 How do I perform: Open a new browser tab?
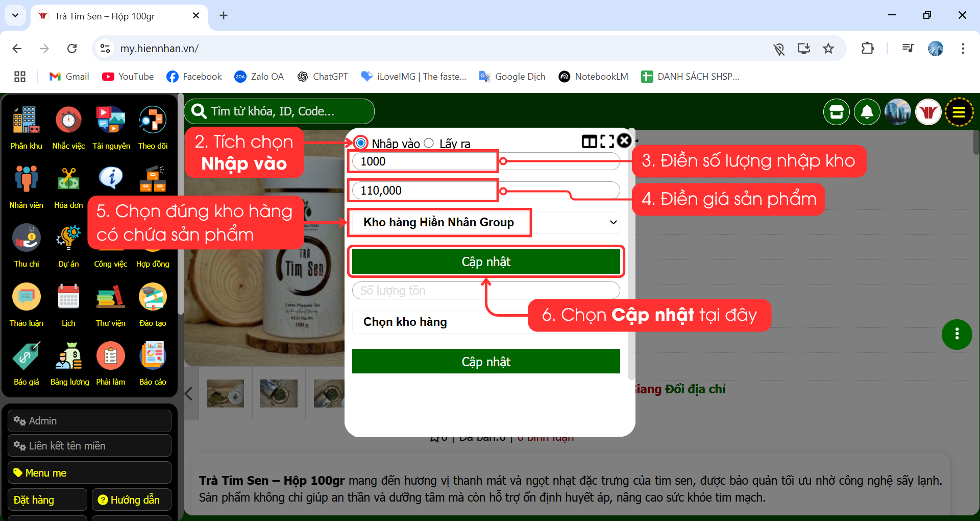(224, 16)
